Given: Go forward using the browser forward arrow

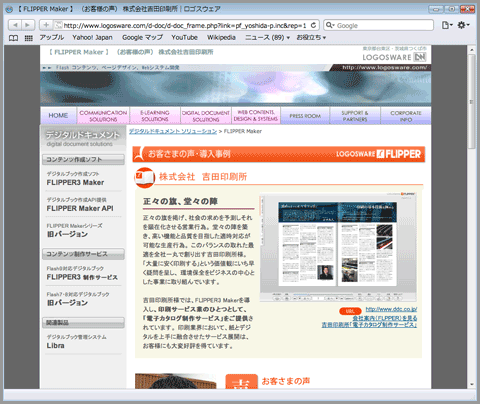Looking at the screenshot, I should click(28, 25).
